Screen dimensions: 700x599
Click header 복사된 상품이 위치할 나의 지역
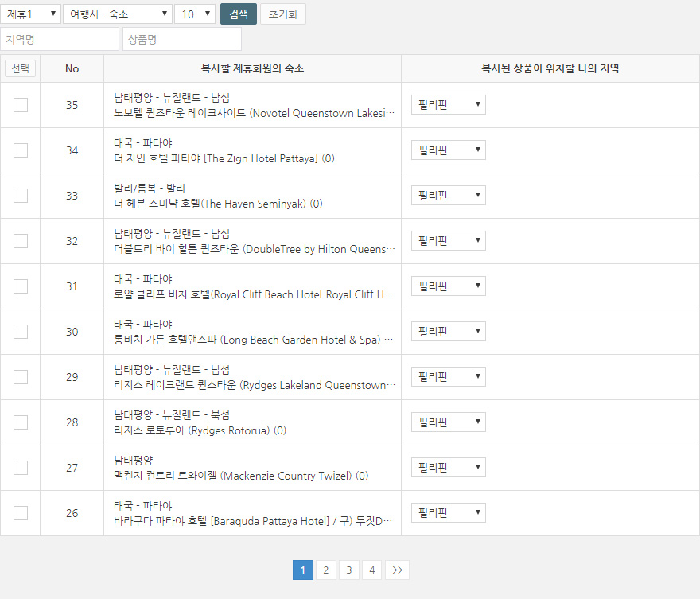click(x=550, y=68)
